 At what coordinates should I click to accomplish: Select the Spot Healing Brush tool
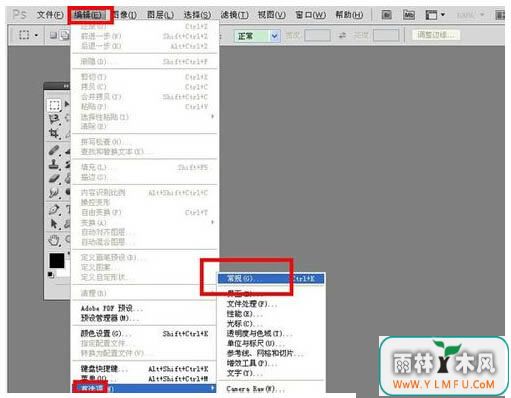pyautogui.click(x=54, y=150)
